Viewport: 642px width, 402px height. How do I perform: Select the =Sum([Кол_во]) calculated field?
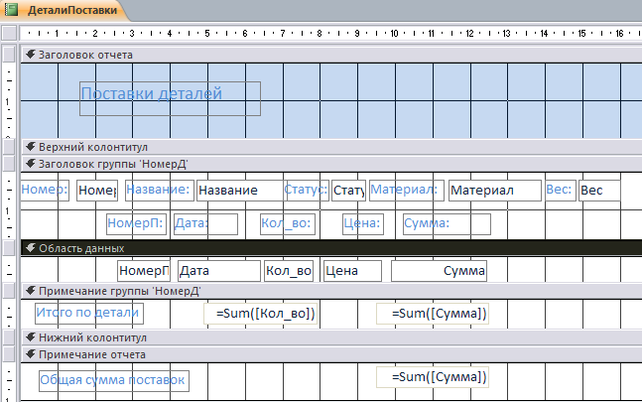coord(260,314)
